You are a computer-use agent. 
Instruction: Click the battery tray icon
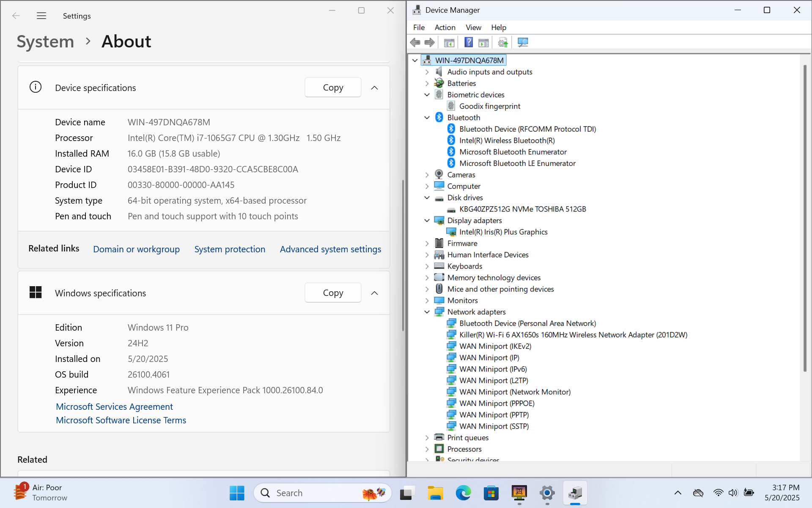749,493
